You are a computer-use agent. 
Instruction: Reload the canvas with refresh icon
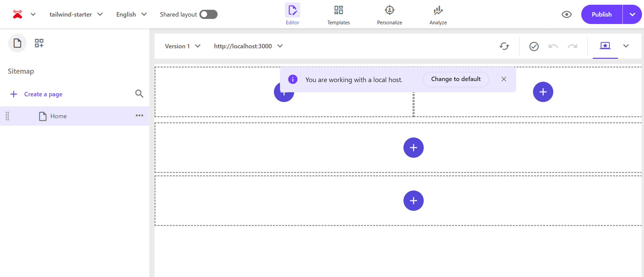[504, 46]
